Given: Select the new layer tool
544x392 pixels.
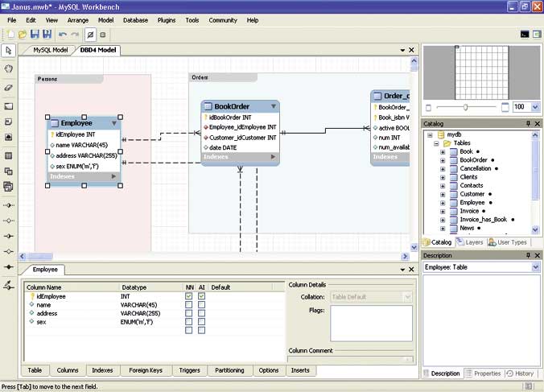Looking at the screenshot, I should tap(8, 106).
